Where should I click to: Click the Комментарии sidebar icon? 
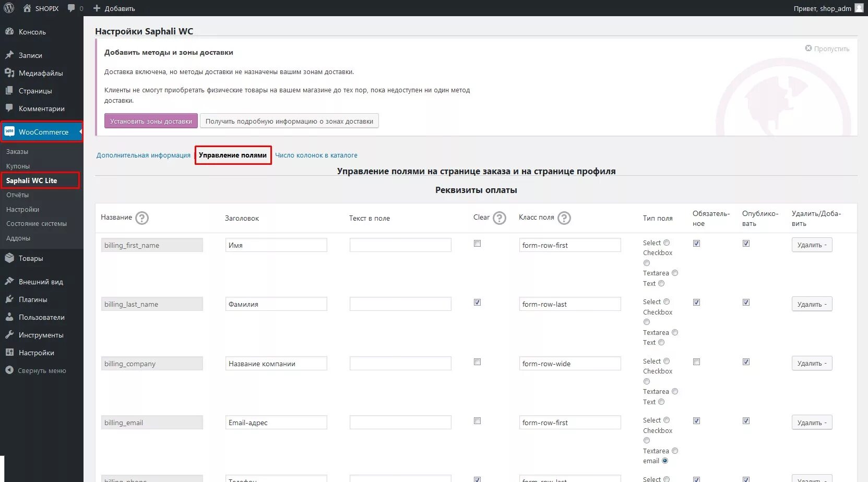(9, 108)
